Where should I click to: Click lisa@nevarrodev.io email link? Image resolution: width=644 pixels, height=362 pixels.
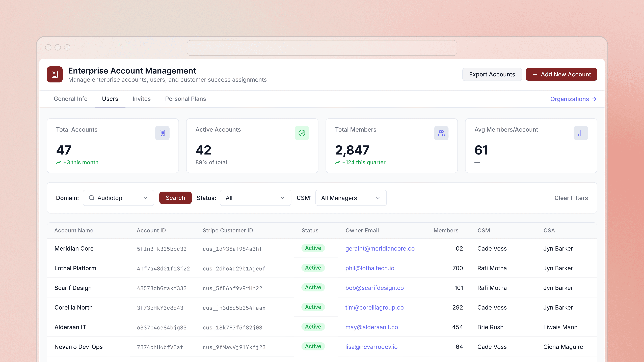tap(371, 347)
